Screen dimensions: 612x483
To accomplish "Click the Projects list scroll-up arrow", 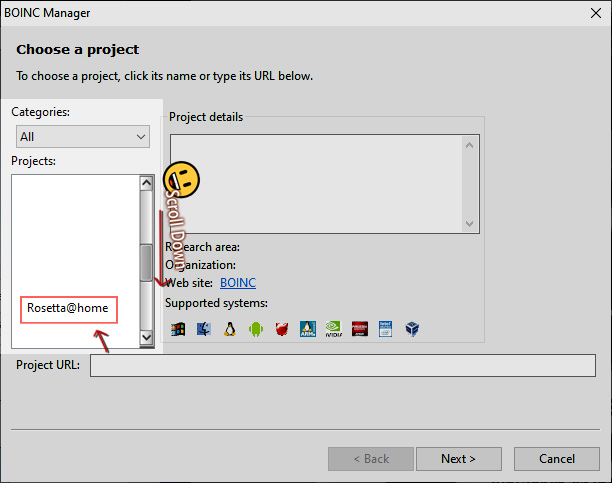I will coord(146,183).
